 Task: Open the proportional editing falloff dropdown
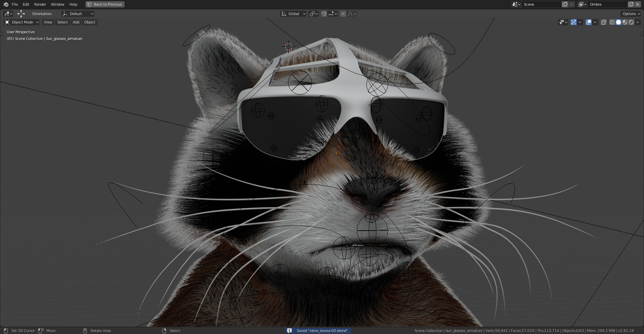[352, 14]
